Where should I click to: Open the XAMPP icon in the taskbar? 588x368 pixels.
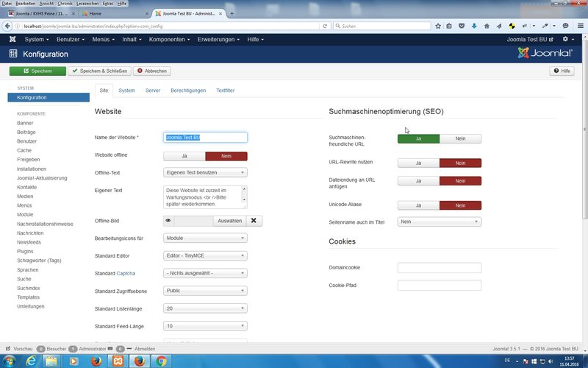[x=118, y=361]
